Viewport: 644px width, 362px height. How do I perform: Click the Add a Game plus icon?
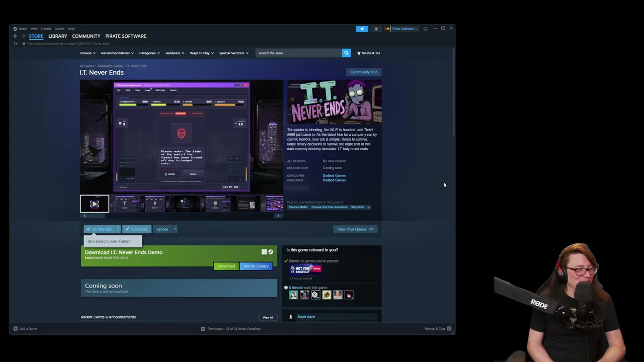point(16,328)
